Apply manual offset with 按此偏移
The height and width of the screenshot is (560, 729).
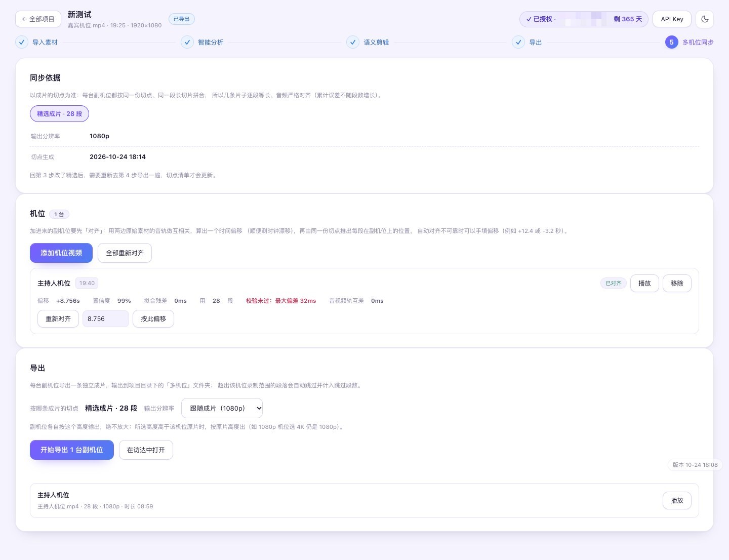point(153,319)
